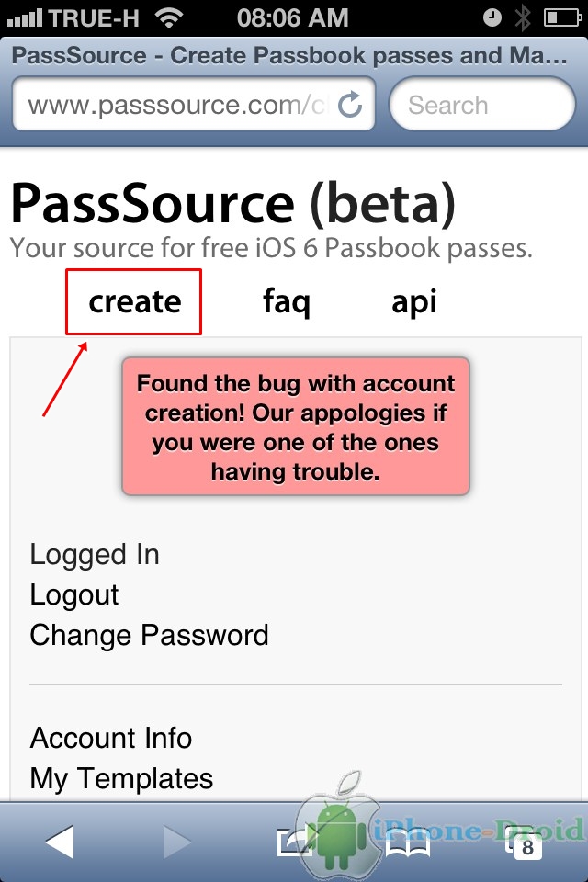Tap the red account-creation bug notice
Image resolution: width=588 pixels, height=882 pixels.
click(295, 426)
